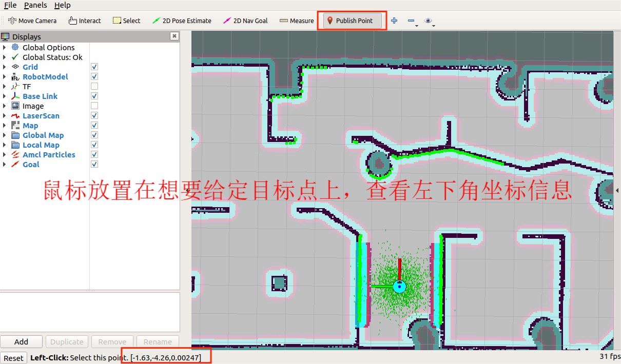Open the eye view options dropdown

click(429, 21)
